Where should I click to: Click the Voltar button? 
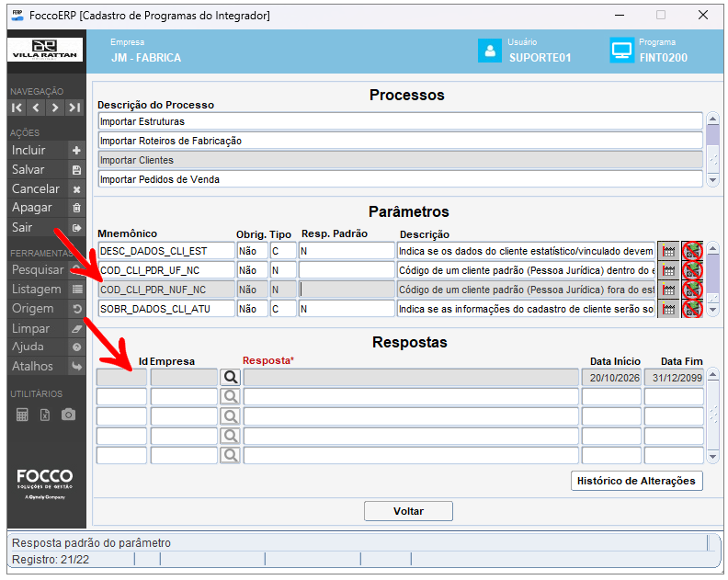[x=408, y=511]
